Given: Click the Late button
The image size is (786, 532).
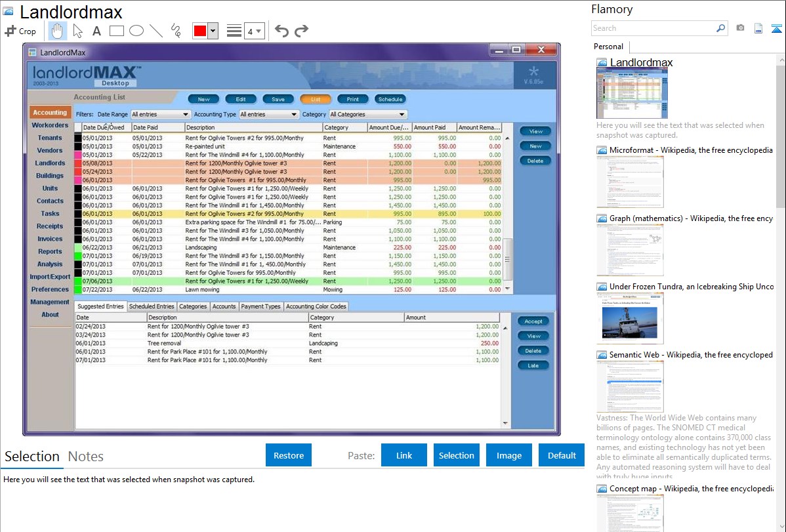Looking at the screenshot, I should 533,365.
